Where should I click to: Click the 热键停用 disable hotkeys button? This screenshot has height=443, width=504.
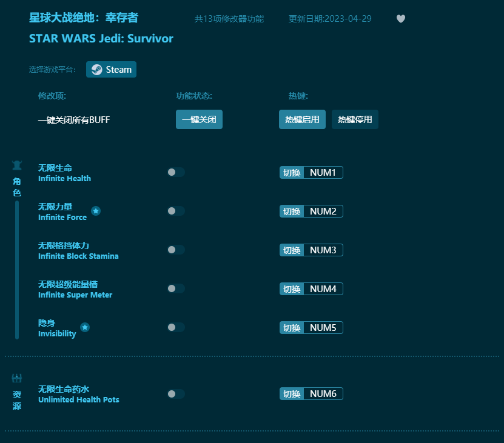355,119
